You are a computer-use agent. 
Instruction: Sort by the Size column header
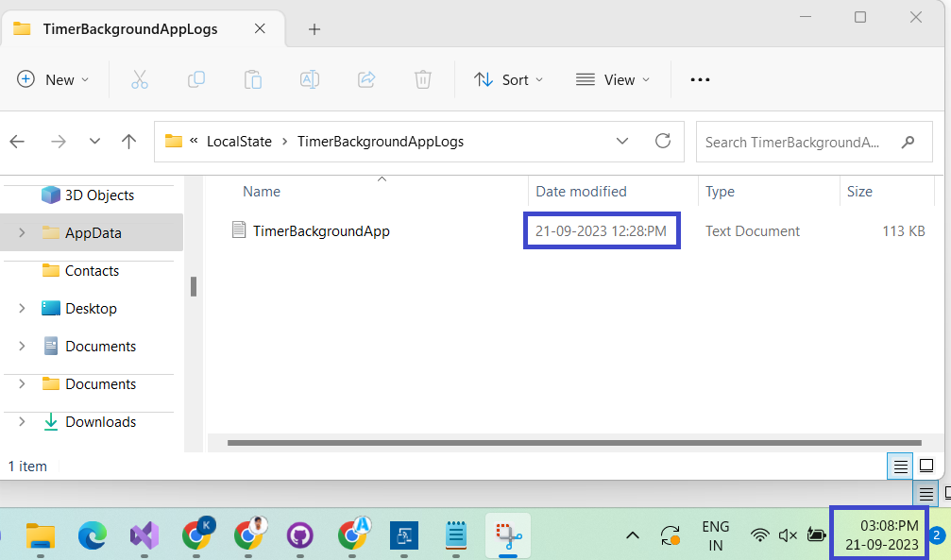(859, 191)
